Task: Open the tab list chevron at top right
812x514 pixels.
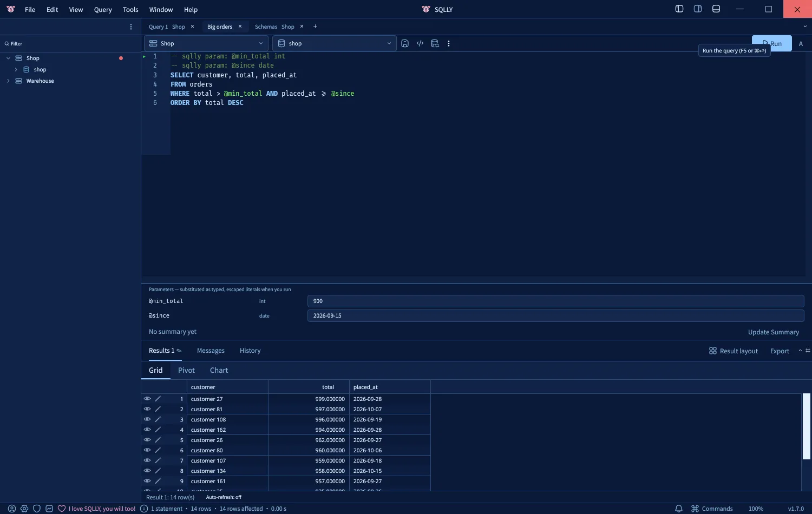Action: click(805, 27)
